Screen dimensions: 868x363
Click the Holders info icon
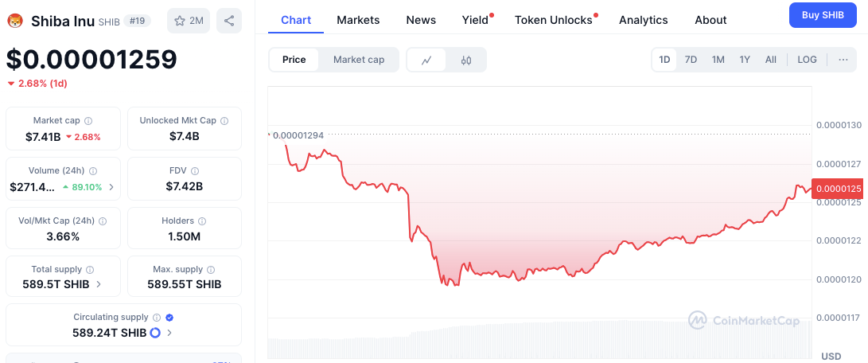point(202,221)
